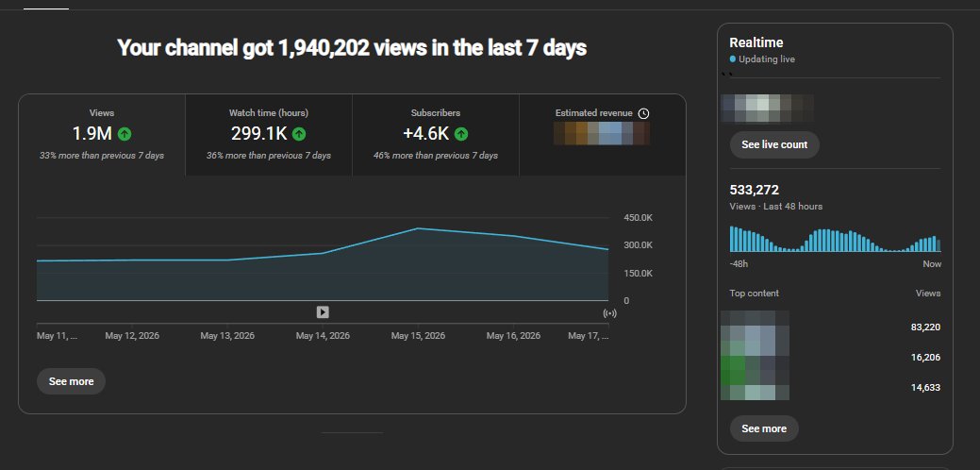980x470 pixels.
Task: Click the 83,220 views top content row
Action: click(831, 327)
